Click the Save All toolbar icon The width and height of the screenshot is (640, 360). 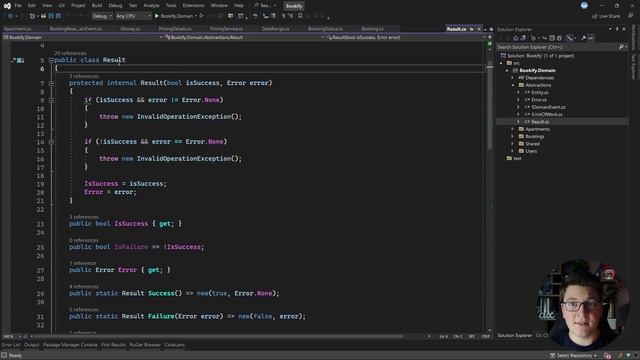(x=58, y=16)
